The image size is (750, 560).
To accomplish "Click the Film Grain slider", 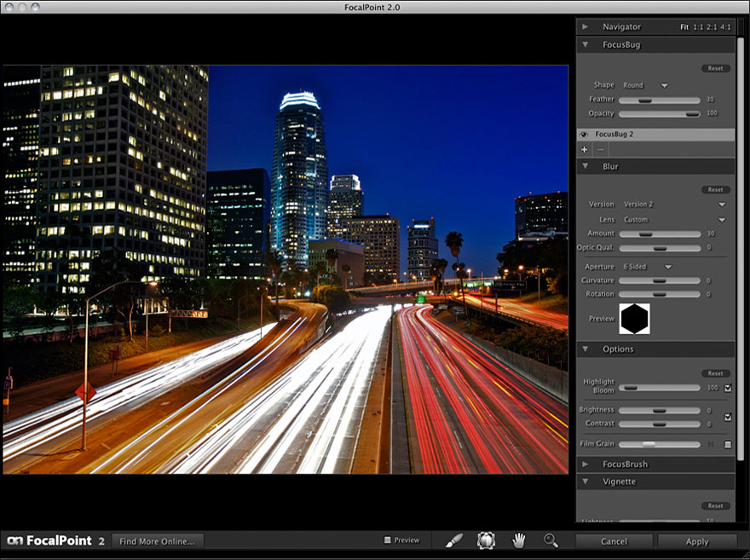I will tap(660, 444).
